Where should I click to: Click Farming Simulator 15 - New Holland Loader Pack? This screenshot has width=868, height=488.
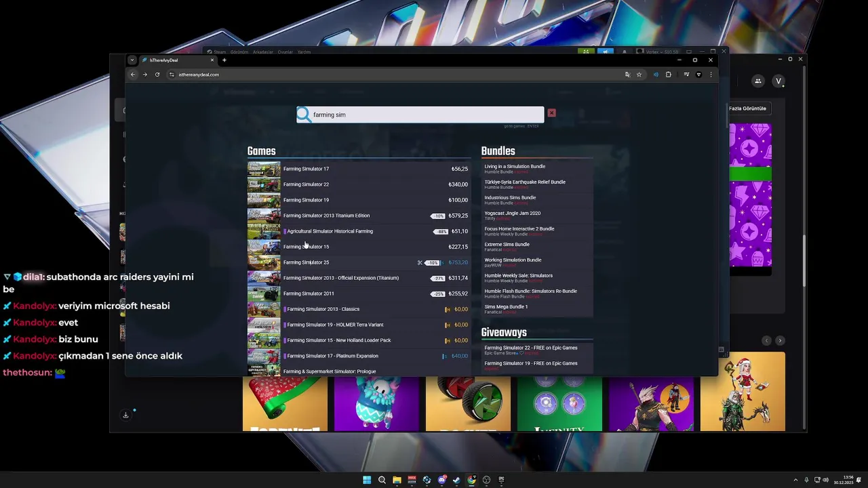click(x=339, y=340)
